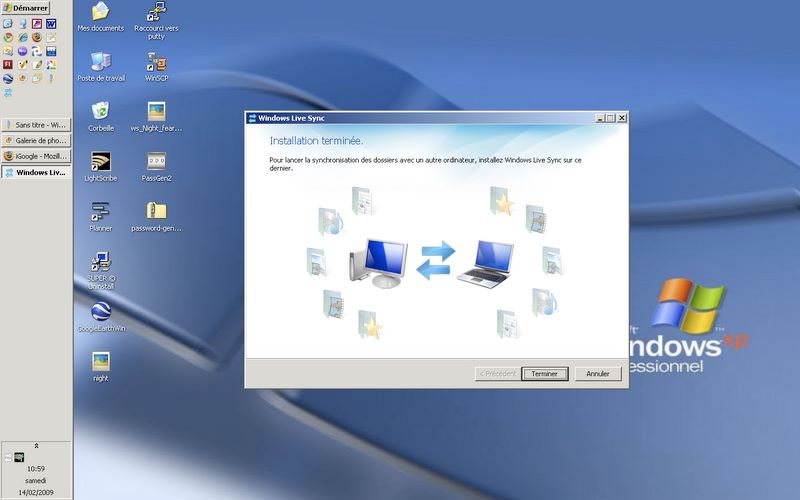This screenshot has width=800, height=500.
Task: Click the dark system tray icon
Action: pos(19,457)
